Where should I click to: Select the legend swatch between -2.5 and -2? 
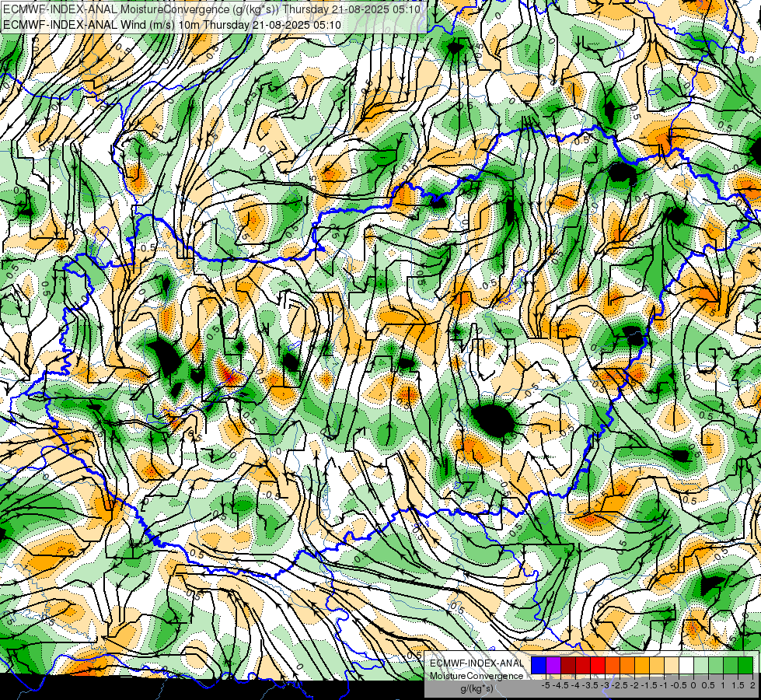coord(627,665)
